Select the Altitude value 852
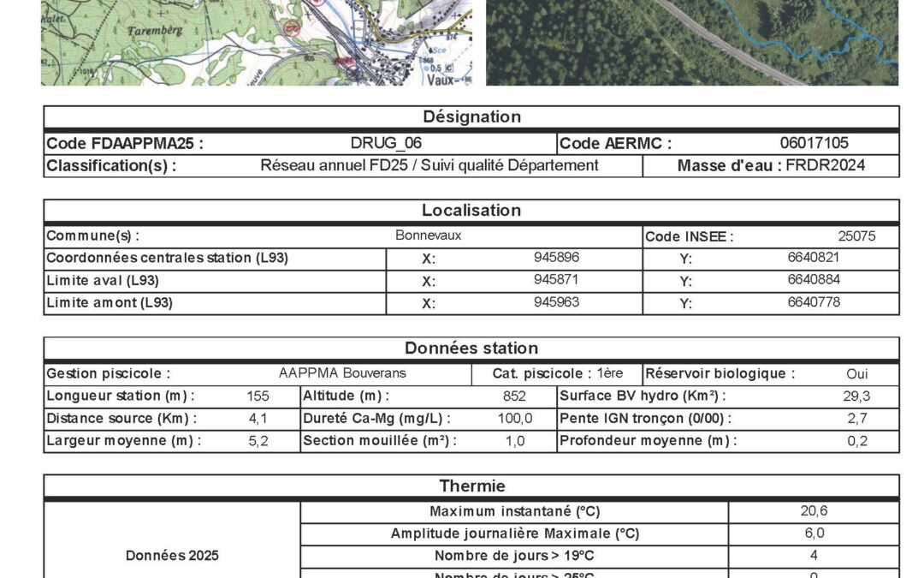Screen dimensions: 924x578 pos(514,396)
